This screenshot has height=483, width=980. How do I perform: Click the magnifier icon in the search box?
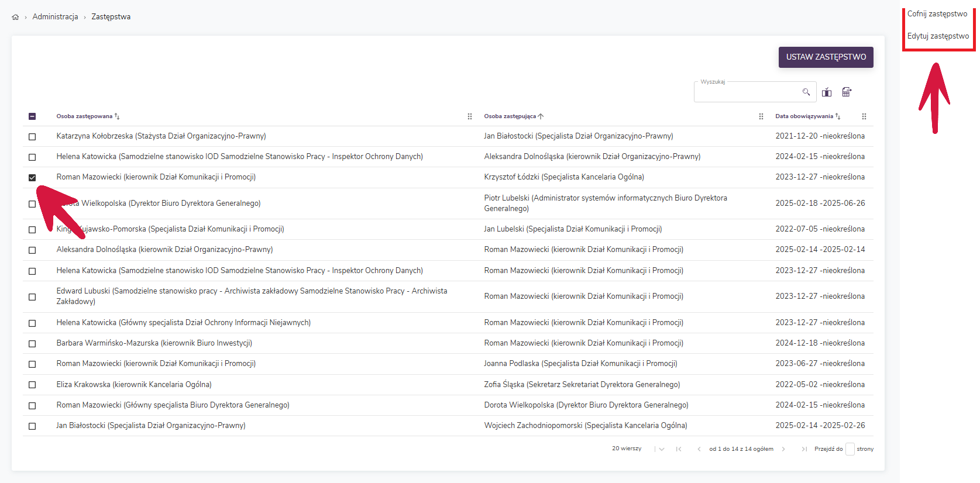coord(806,92)
